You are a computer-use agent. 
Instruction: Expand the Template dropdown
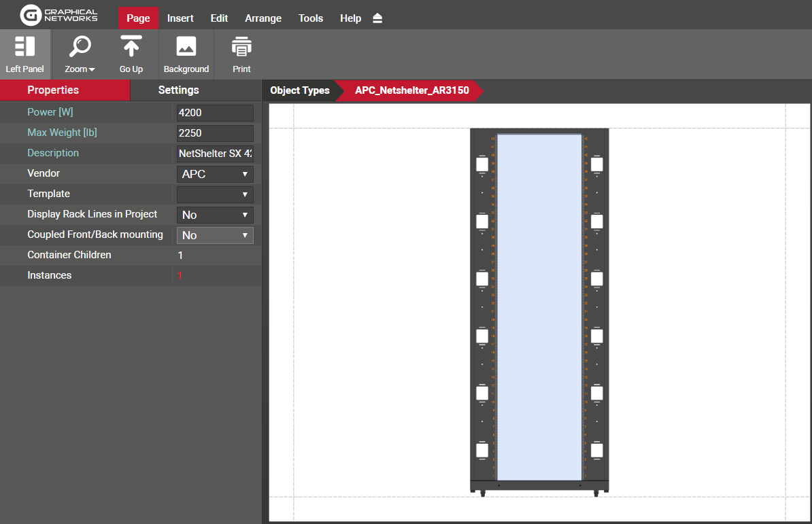pos(215,194)
